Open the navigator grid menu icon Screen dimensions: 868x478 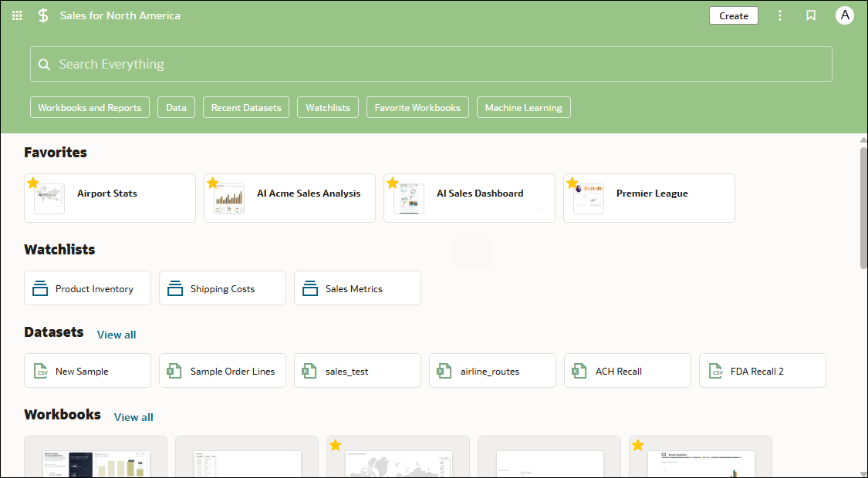(x=17, y=15)
